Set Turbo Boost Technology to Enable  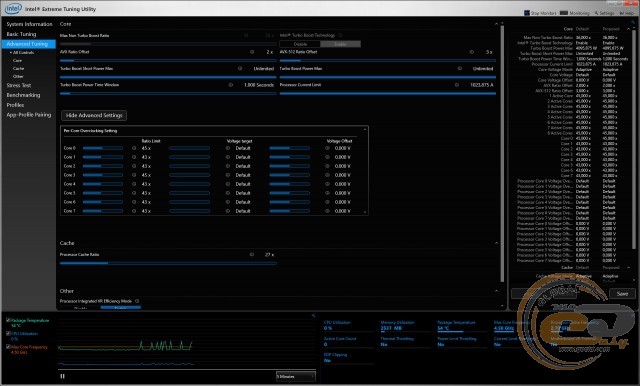(x=340, y=44)
